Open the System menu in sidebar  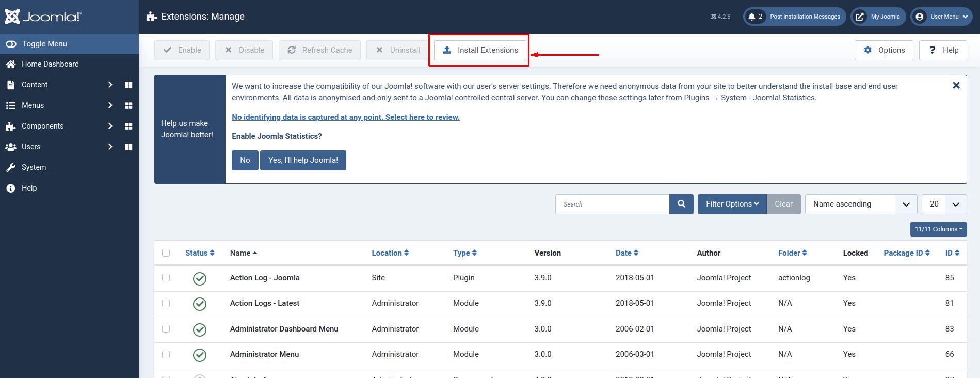click(x=34, y=167)
